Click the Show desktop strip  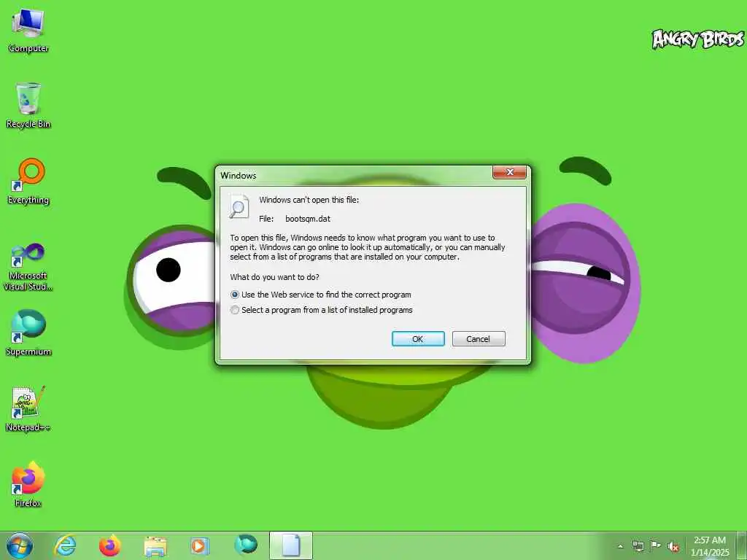coord(742,545)
